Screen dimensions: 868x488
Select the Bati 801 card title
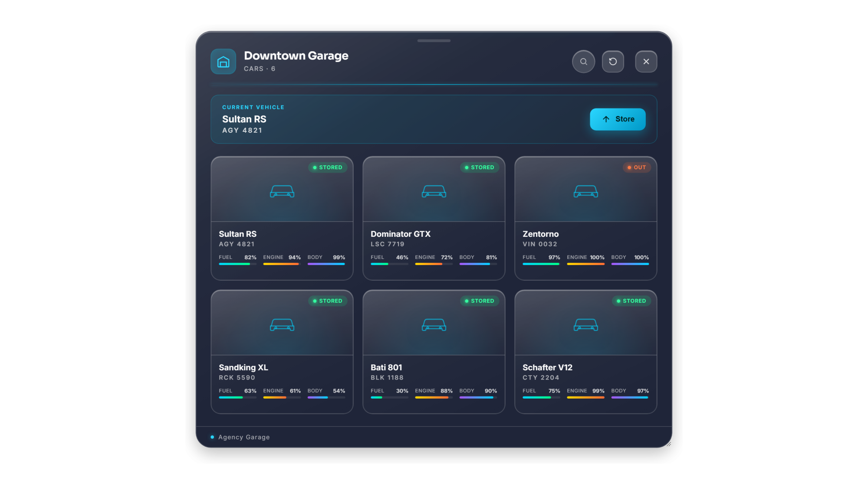click(x=386, y=367)
